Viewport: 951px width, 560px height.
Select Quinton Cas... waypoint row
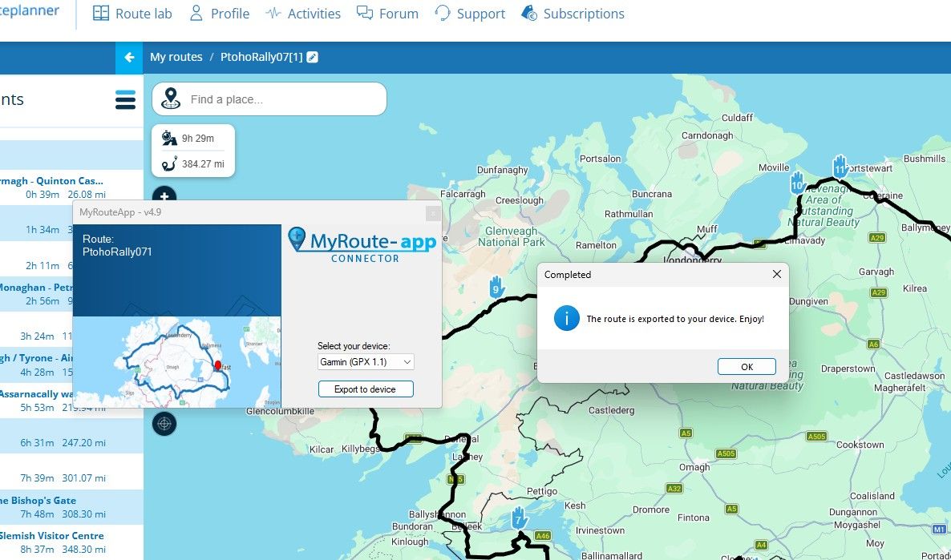click(x=71, y=187)
